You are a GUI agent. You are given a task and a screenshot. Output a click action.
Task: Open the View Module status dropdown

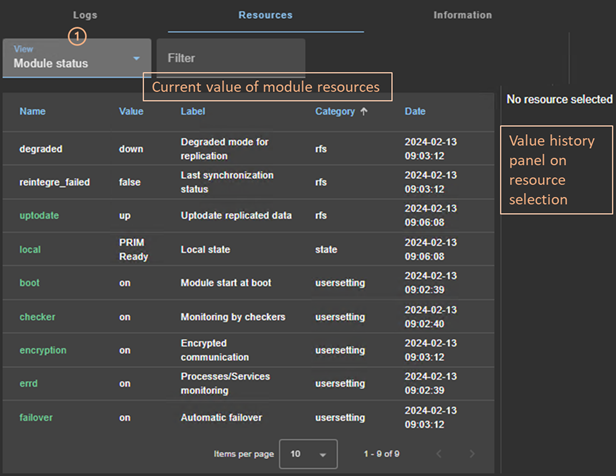[x=77, y=58]
